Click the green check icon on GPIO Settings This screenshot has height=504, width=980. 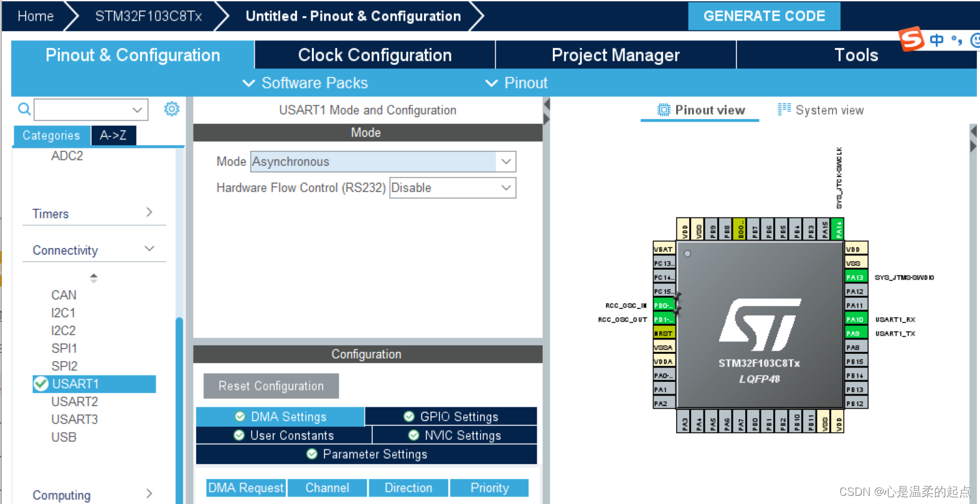[x=409, y=416]
